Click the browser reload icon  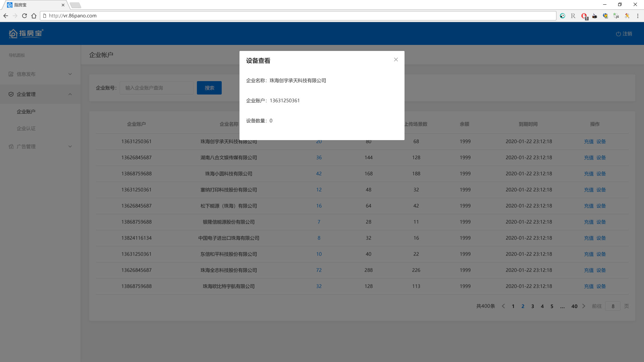click(24, 16)
